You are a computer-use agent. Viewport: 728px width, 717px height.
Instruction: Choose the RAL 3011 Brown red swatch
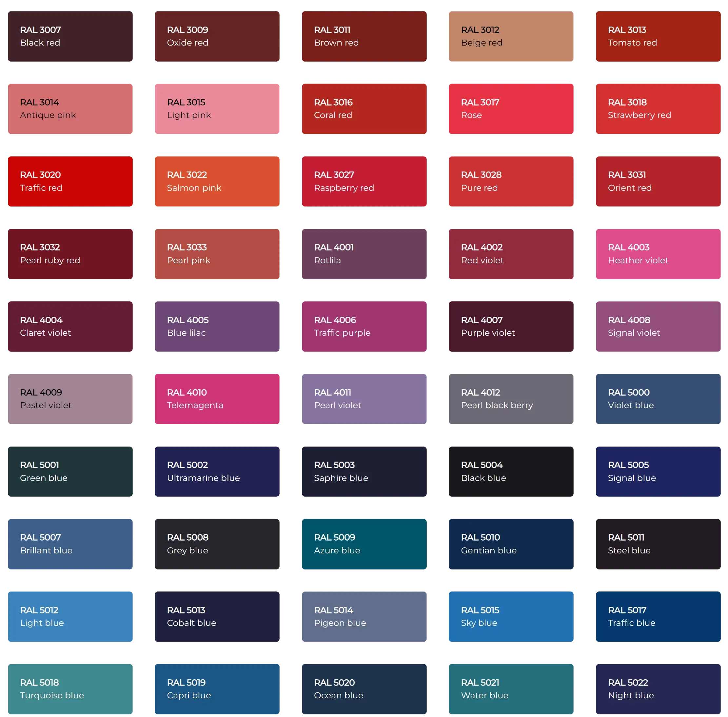[x=364, y=36]
